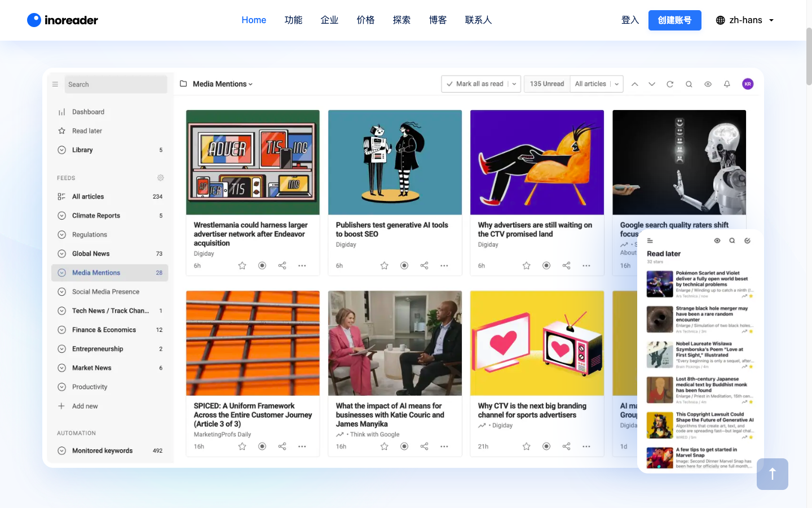Toggle the eye icon in Read later panel
This screenshot has width=812, height=508.
tap(717, 240)
